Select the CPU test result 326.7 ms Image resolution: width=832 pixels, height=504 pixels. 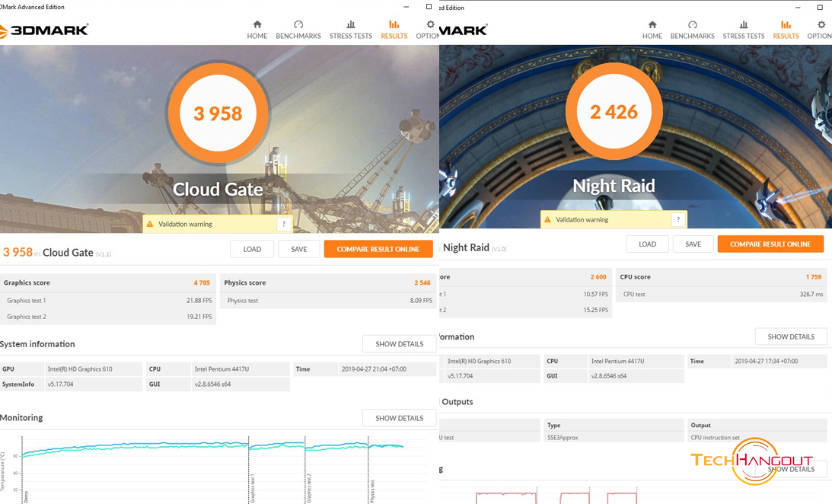tap(811, 294)
